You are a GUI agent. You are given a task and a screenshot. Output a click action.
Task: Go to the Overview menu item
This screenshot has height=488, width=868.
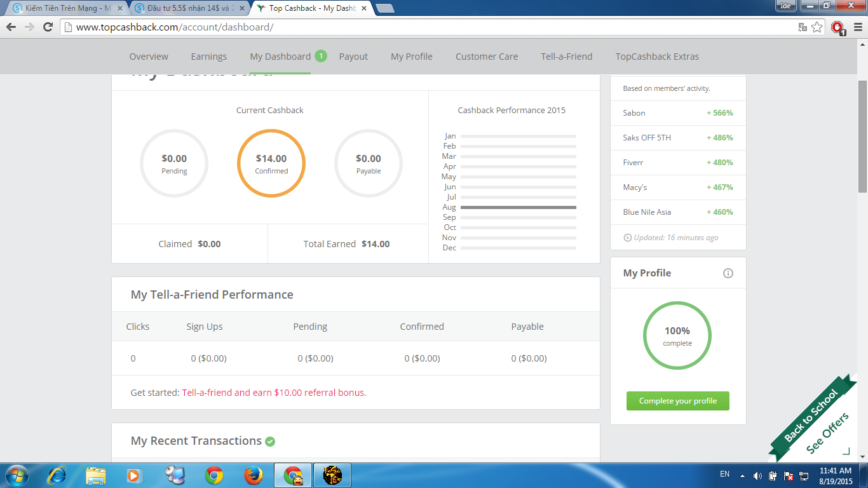coord(149,57)
